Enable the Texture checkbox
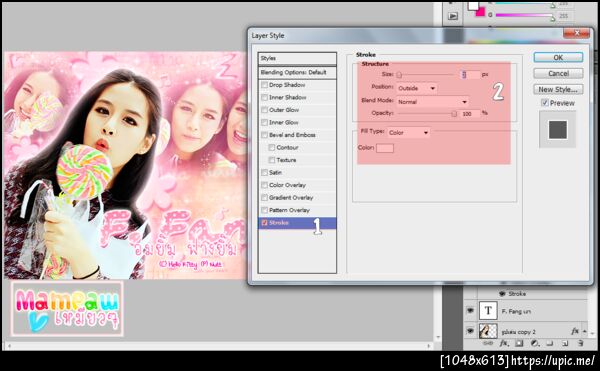Screen dimensions: 600x371 [x=272, y=160]
